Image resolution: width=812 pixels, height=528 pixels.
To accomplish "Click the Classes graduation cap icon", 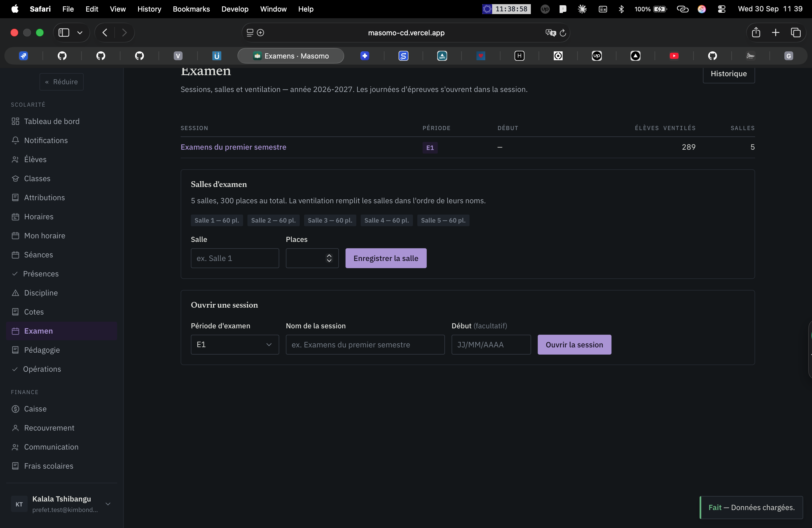I will pyautogui.click(x=15, y=178).
